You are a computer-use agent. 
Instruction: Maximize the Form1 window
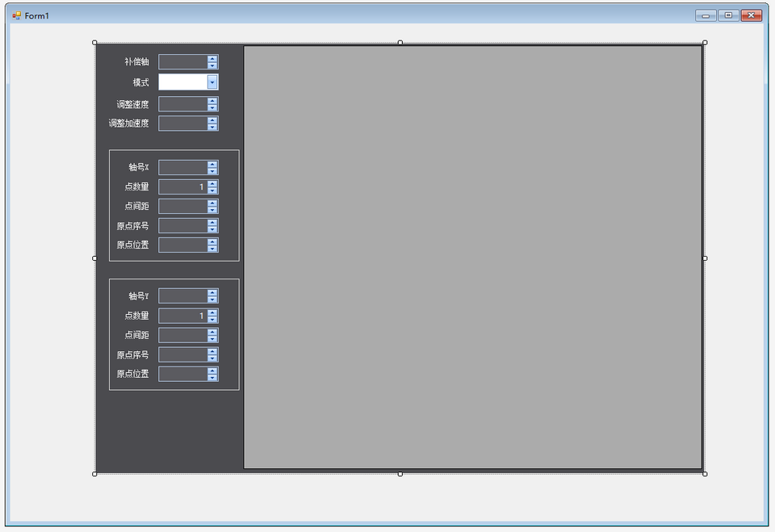point(728,15)
